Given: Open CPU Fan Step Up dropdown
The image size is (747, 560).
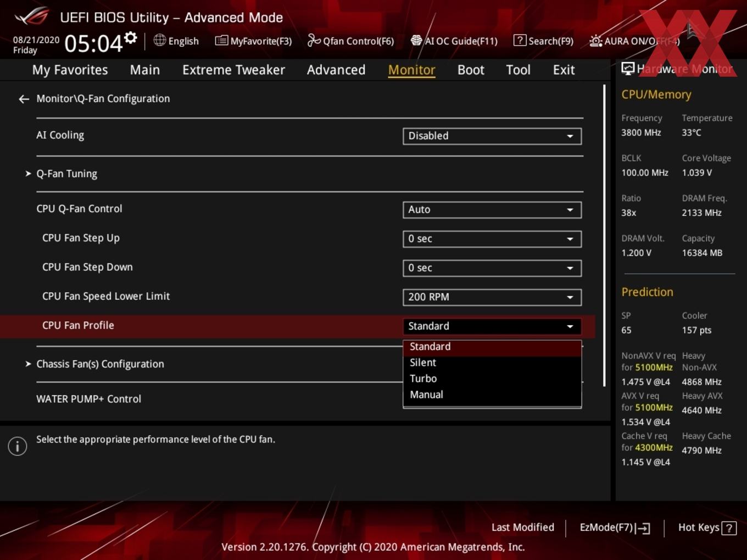Looking at the screenshot, I should pos(492,239).
